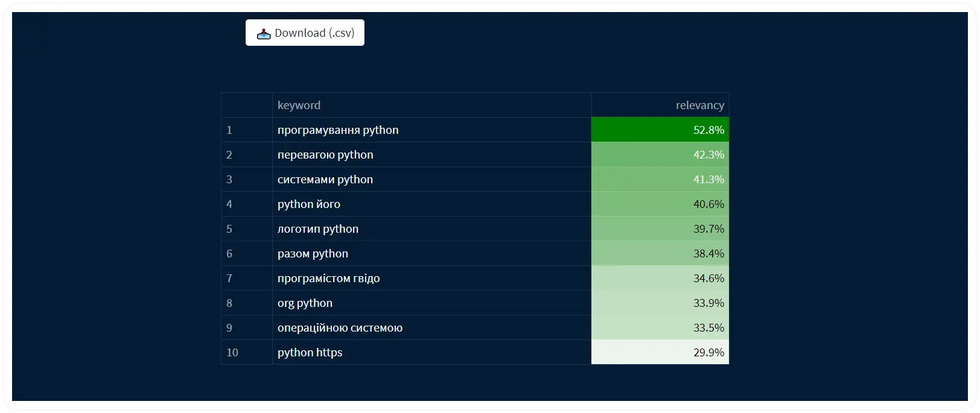Screen dimensions: 980x413
Task: Click the 'разом python' keyword cell
Action: click(431, 253)
